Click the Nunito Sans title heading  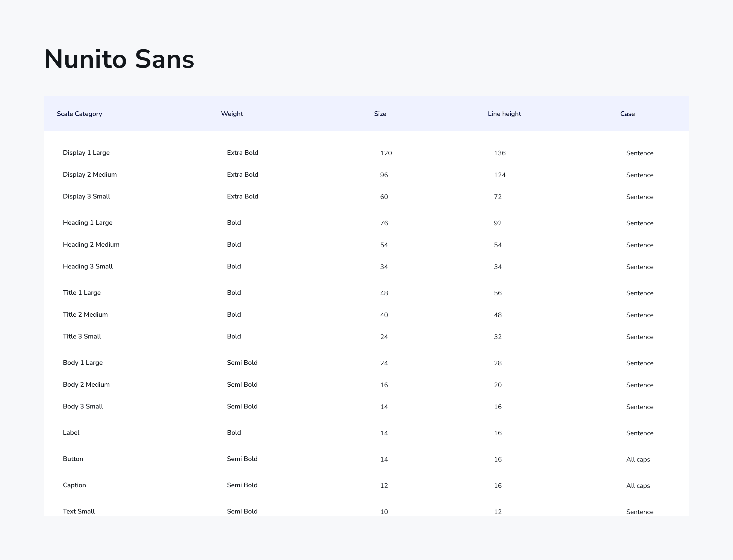pyautogui.click(x=119, y=59)
